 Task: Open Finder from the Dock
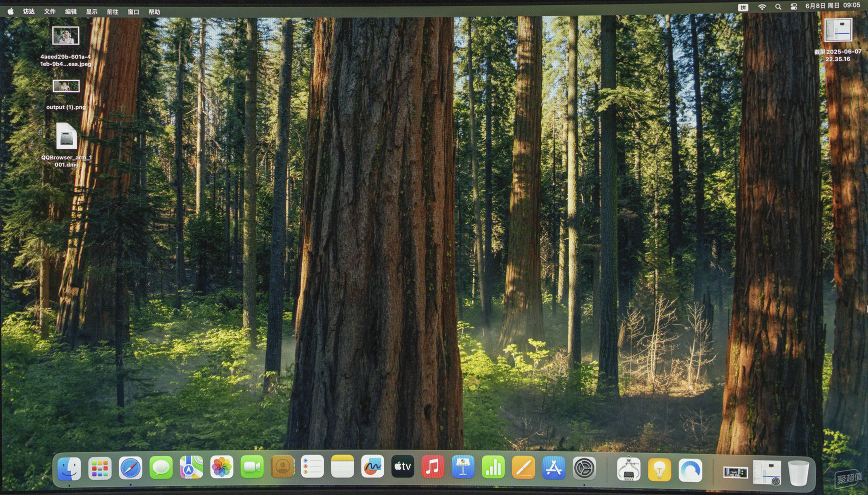(x=69, y=468)
